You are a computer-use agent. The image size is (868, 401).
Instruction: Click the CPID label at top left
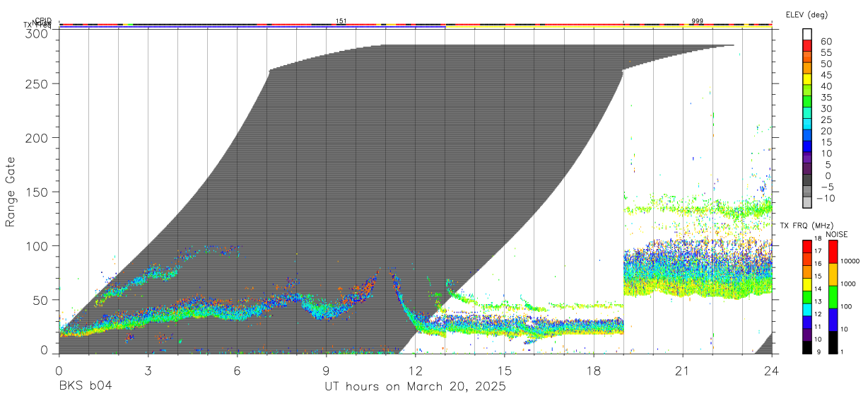[43, 21]
